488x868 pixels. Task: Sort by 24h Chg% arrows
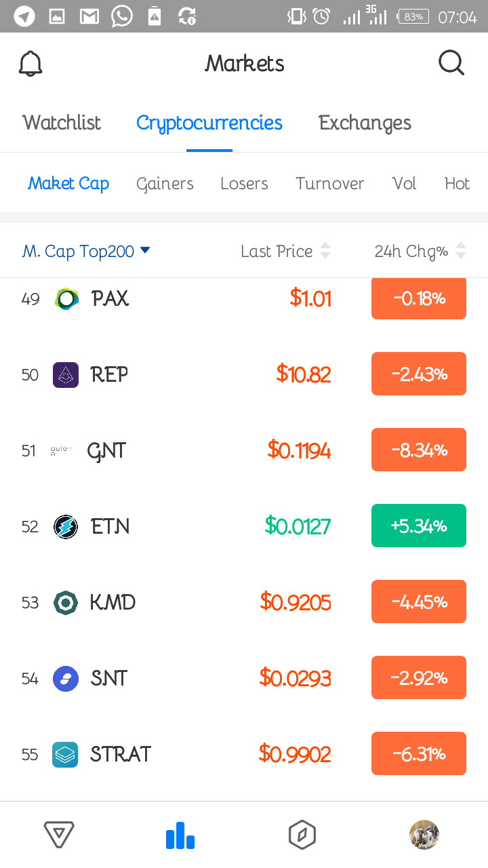tap(461, 251)
